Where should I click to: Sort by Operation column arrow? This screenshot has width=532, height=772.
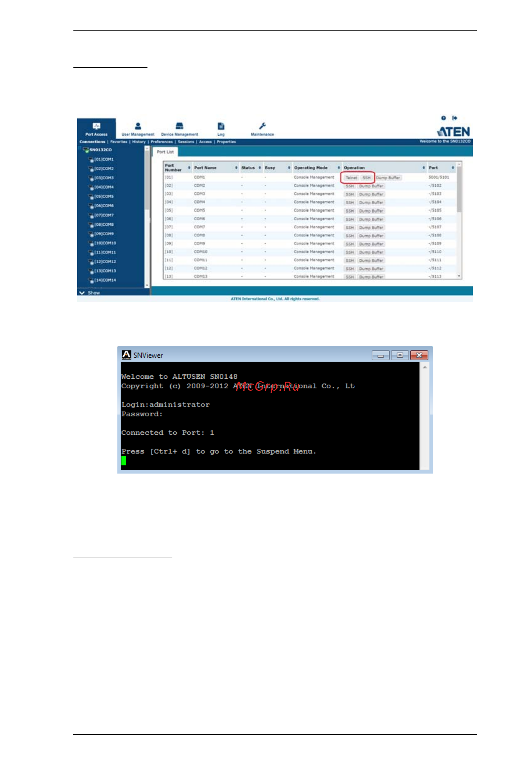tap(424, 167)
